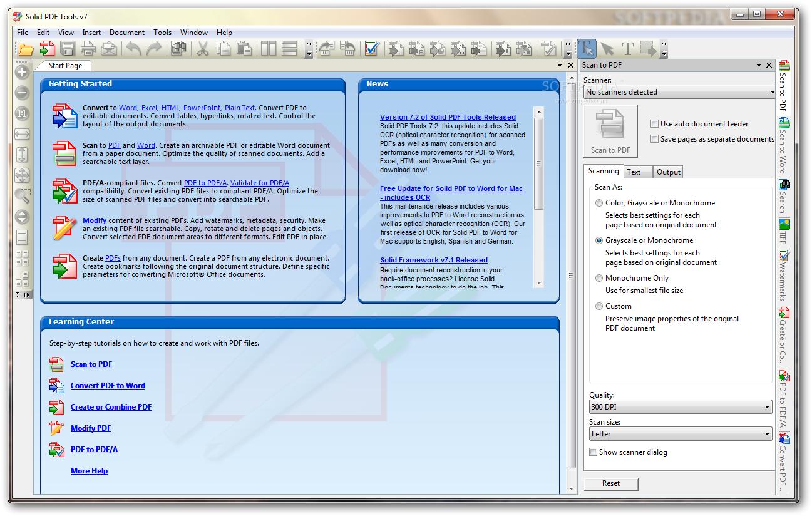
Task: Click the Copy toolbar icon
Action: pyautogui.click(x=224, y=49)
